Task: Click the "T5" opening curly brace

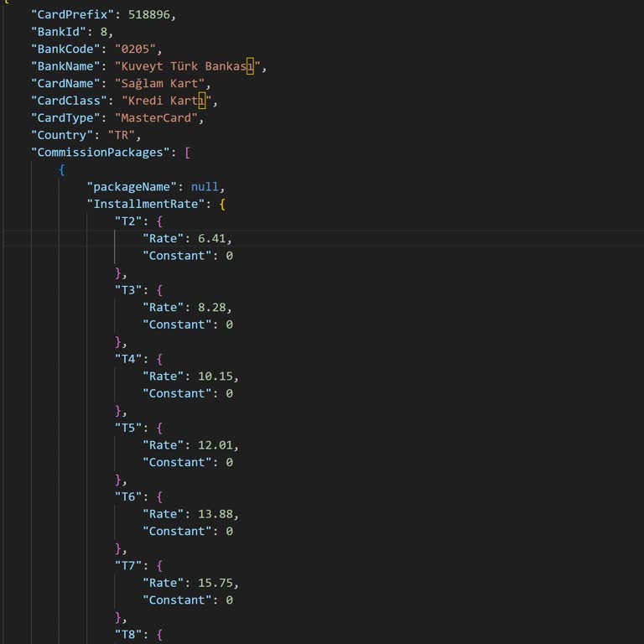Action: coord(159,428)
